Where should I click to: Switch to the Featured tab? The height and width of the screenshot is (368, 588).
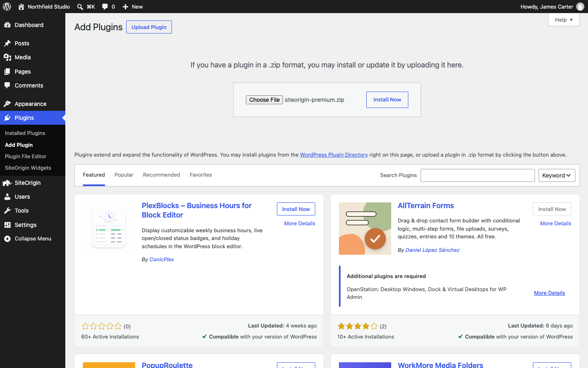point(94,175)
